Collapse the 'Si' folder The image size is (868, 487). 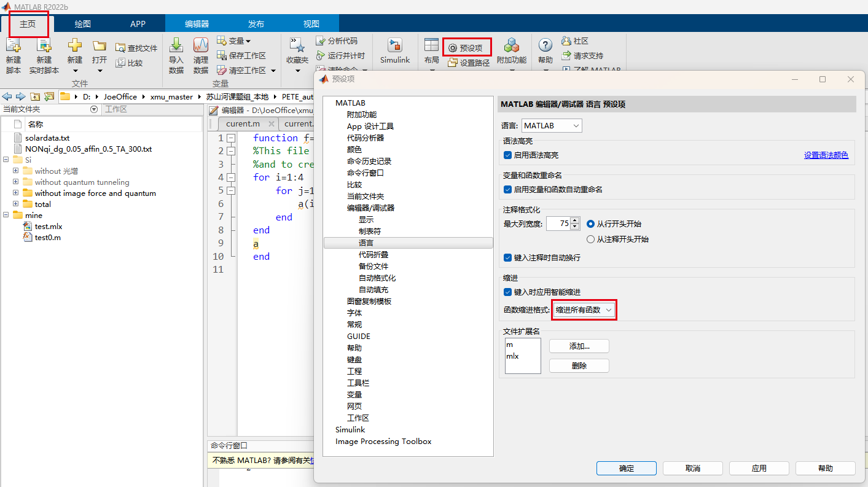pos(6,160)
